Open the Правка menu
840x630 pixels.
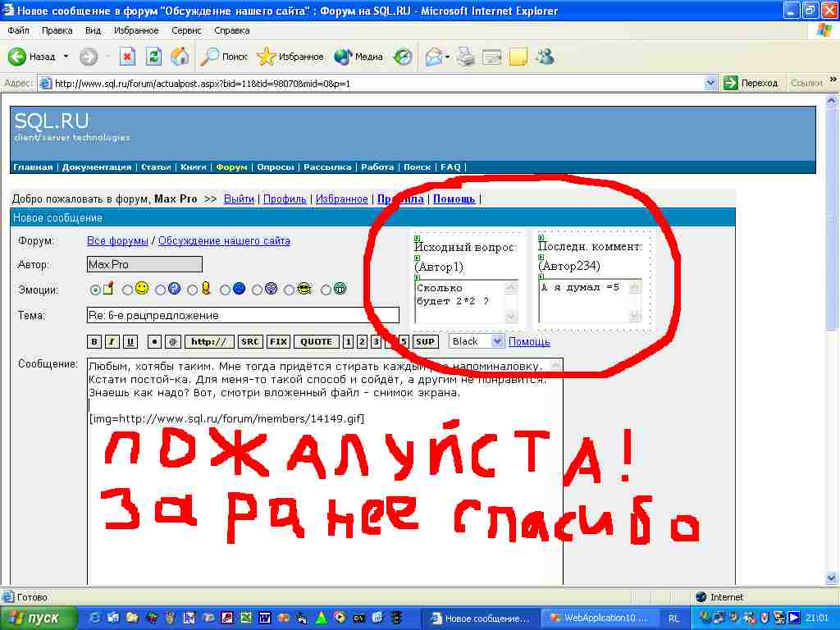(x=57, y=30)
